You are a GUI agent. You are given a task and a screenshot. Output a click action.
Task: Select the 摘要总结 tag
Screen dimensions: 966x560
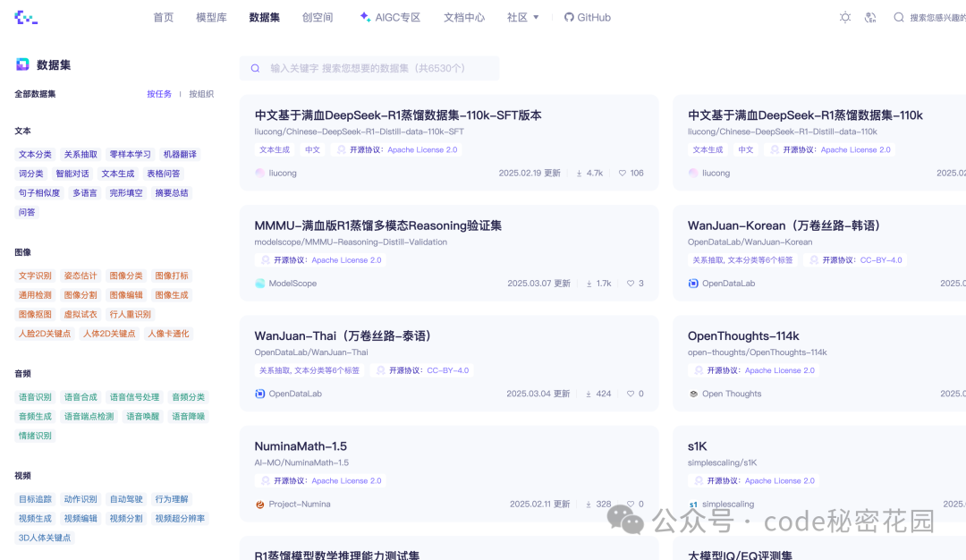click(172, 193)
